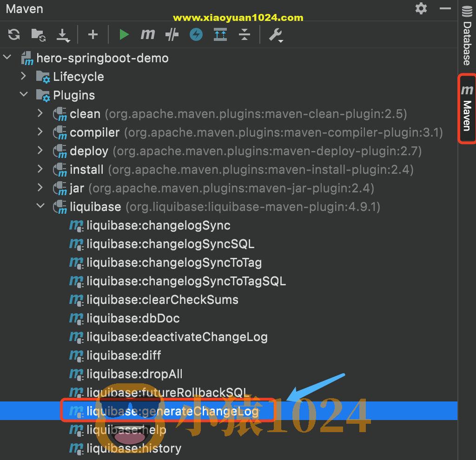Expand the Lifecycle node
This screenshot has height=460, width=476.
click(24, 76)
